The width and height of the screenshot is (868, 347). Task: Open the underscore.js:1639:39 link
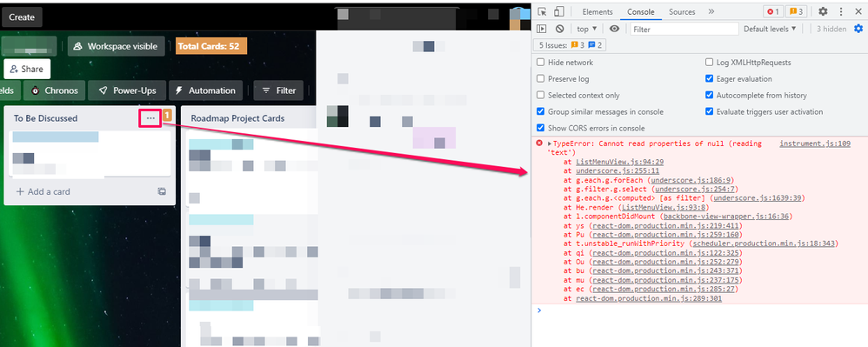coord(758,197)
